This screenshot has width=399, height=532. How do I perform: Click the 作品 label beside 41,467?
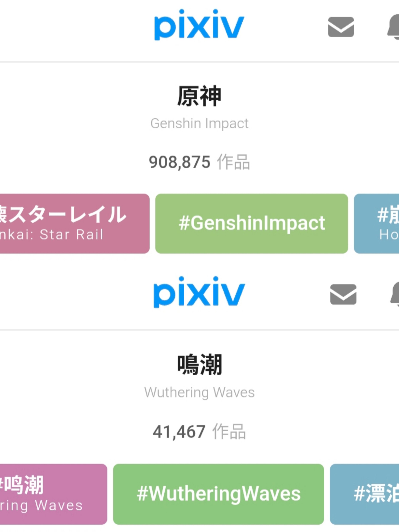click(x=229, y=432)
